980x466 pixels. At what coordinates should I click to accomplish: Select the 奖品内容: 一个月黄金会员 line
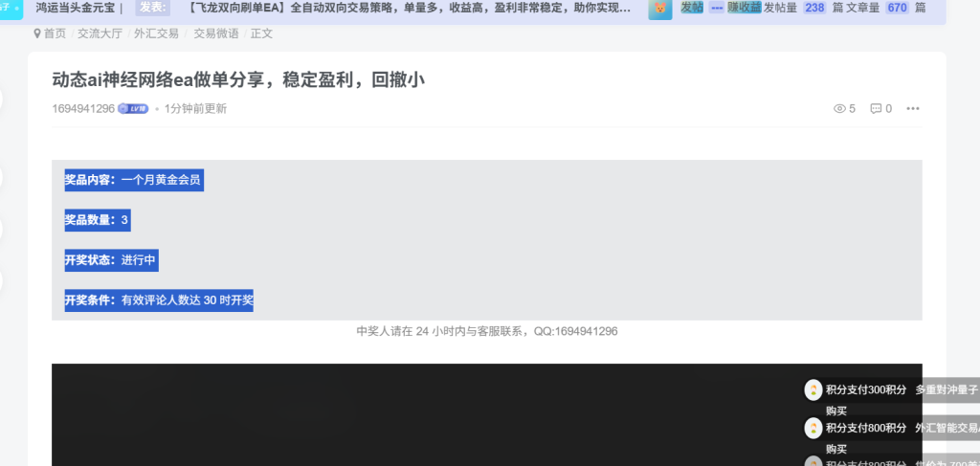click(x=134, y=180)
